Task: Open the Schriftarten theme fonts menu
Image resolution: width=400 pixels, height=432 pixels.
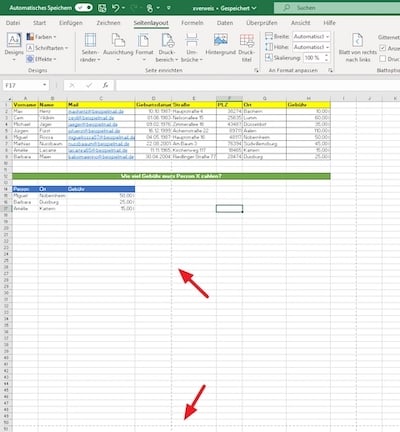Action: coord(47,48)
